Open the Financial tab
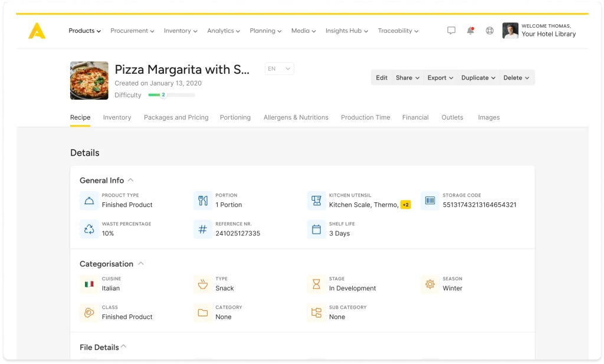The height and width of the screenshot is (364, 604). tap(415, 117)
